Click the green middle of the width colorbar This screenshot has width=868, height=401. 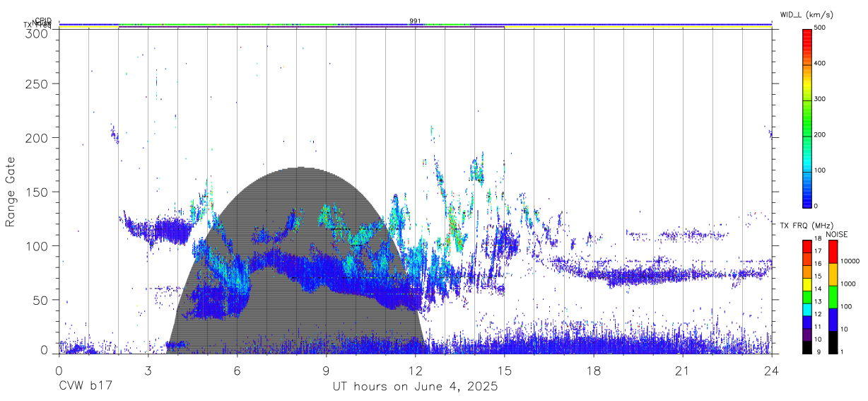tap(807, 117)
